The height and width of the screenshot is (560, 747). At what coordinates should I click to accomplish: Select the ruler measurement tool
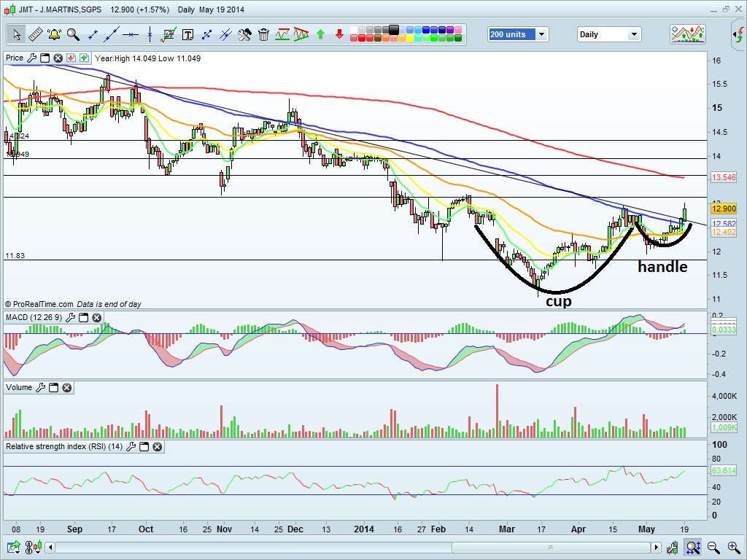[x=35, y=34]
